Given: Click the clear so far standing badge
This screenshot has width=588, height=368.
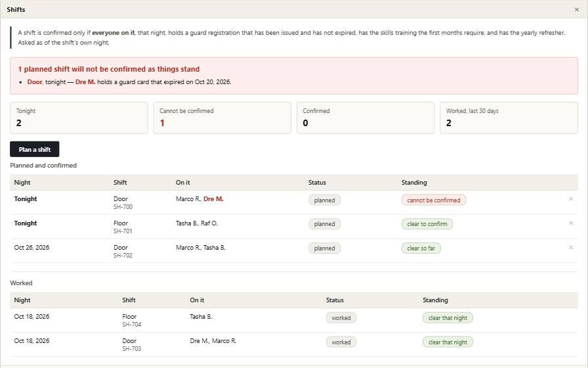Looking at the screenshot, I should (421, 248).
